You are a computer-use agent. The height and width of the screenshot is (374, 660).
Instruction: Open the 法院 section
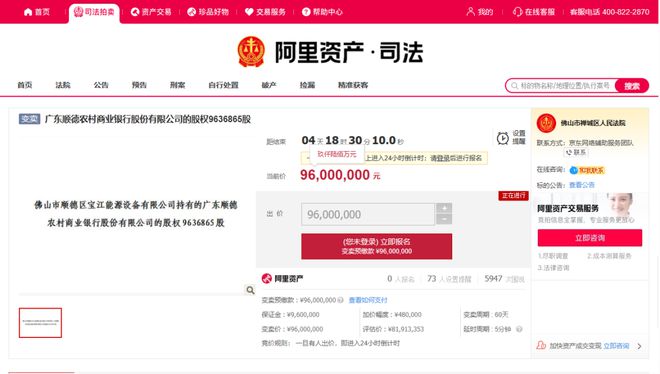63,85
